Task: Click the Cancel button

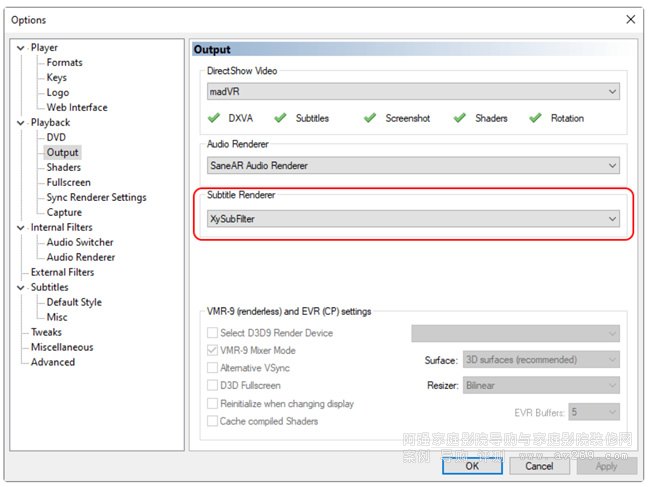Action: pyautogui.click(x=539, y=466)
